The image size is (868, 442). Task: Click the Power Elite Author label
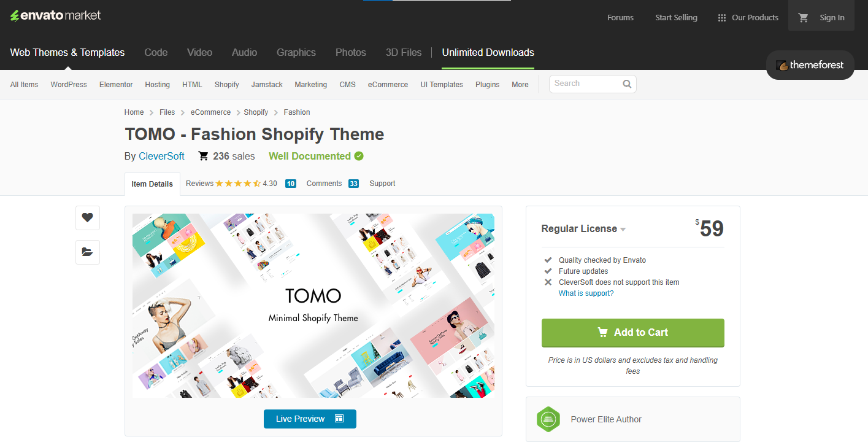click(x=606, y=419)
